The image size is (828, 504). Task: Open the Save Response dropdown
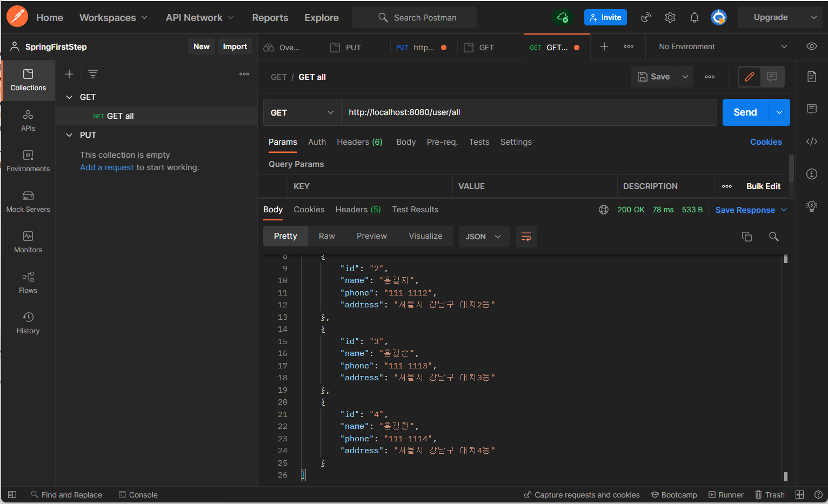pyautogui.click(x=751, y=210)
